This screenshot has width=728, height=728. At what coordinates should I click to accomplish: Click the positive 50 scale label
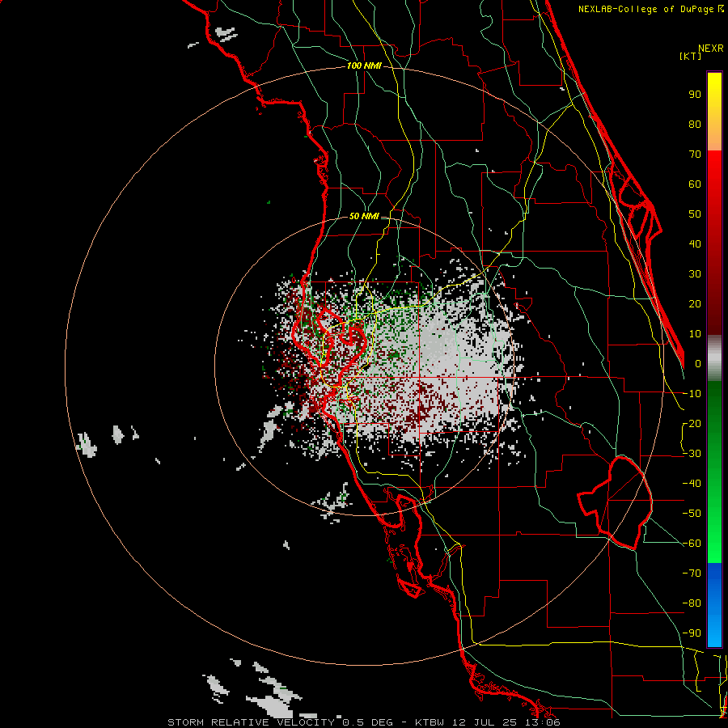[x=695, y=214]
